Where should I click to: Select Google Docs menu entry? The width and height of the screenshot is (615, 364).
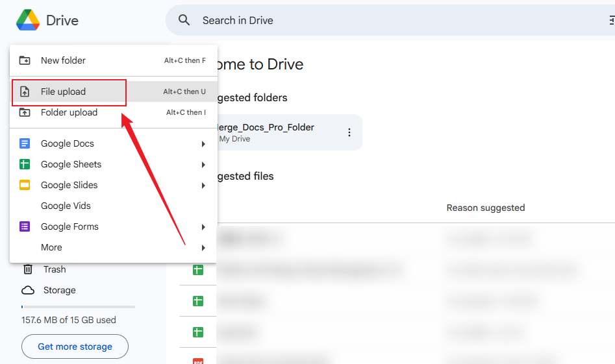(114, 143)
